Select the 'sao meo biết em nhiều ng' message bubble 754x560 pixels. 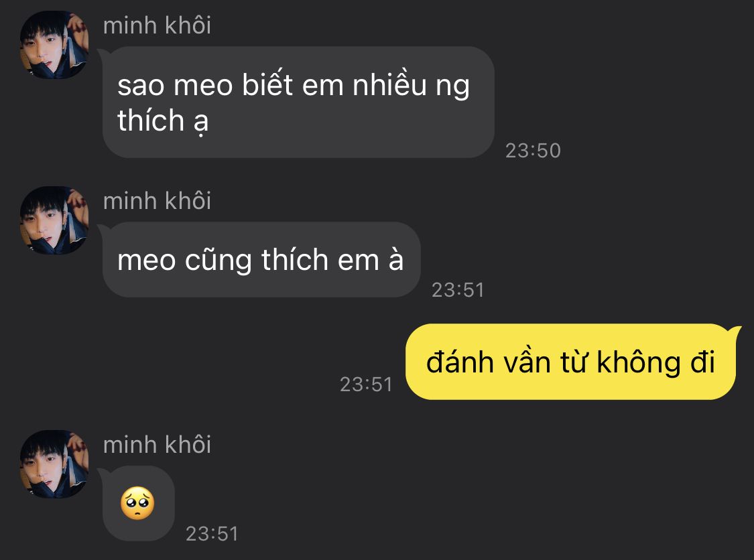point(298,102)
